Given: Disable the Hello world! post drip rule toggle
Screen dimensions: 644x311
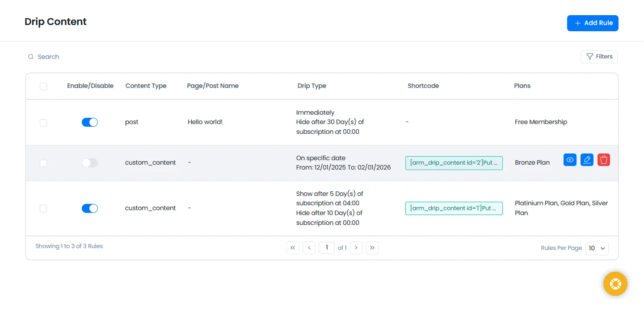Looking at the screenshot, I should (x=90, y=122).
